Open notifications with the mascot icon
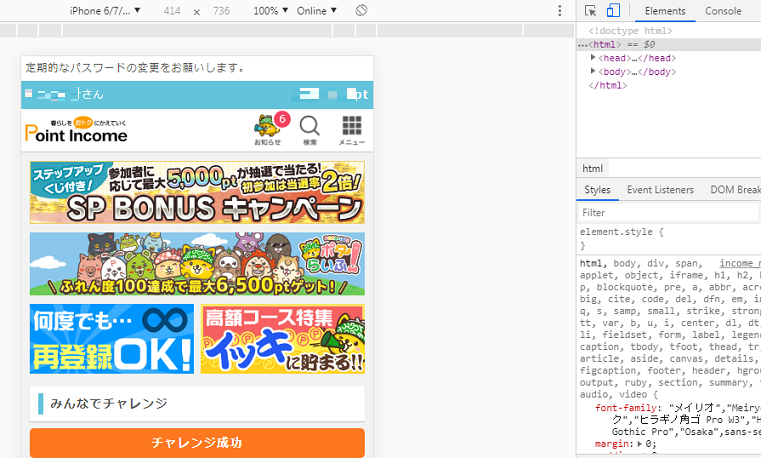The height and width of the screenshot is (458, 761). (267, 130)
